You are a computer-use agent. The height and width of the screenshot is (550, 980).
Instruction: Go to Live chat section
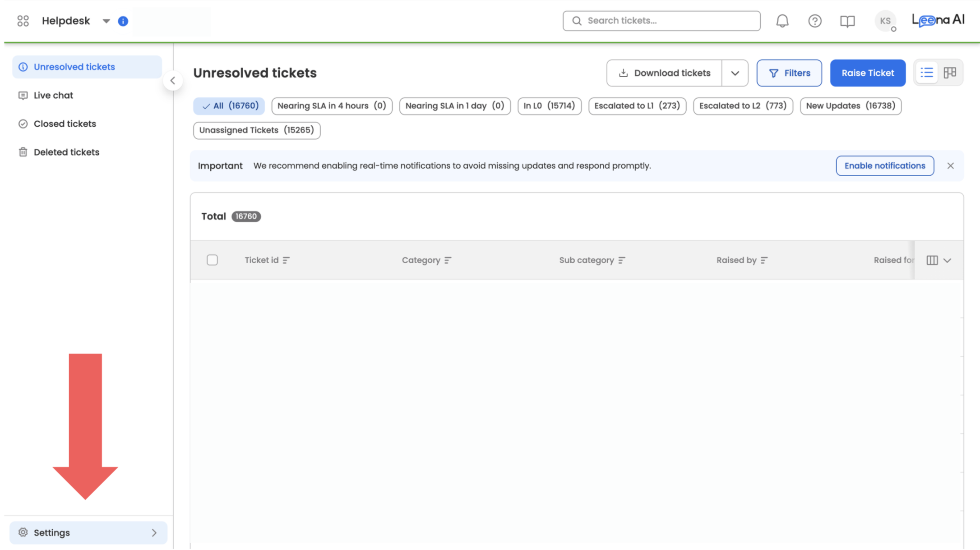coord(53,96)
